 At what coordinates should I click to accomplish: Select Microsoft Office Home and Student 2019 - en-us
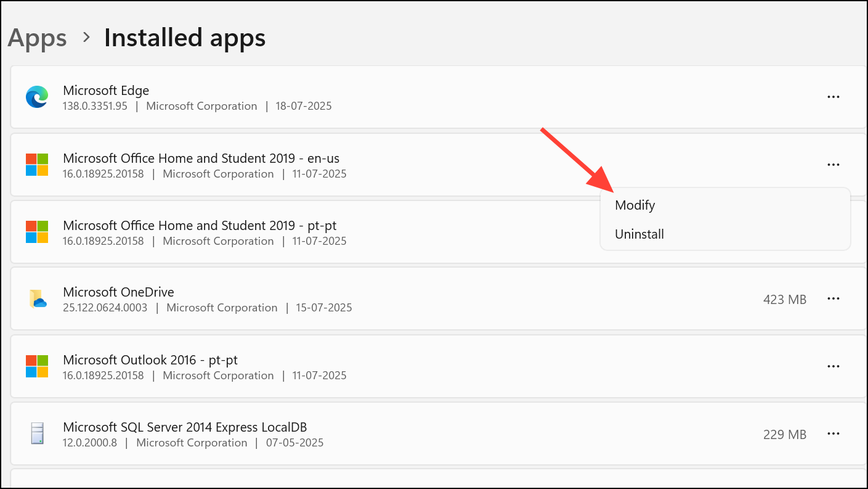[x=201, y=158]
